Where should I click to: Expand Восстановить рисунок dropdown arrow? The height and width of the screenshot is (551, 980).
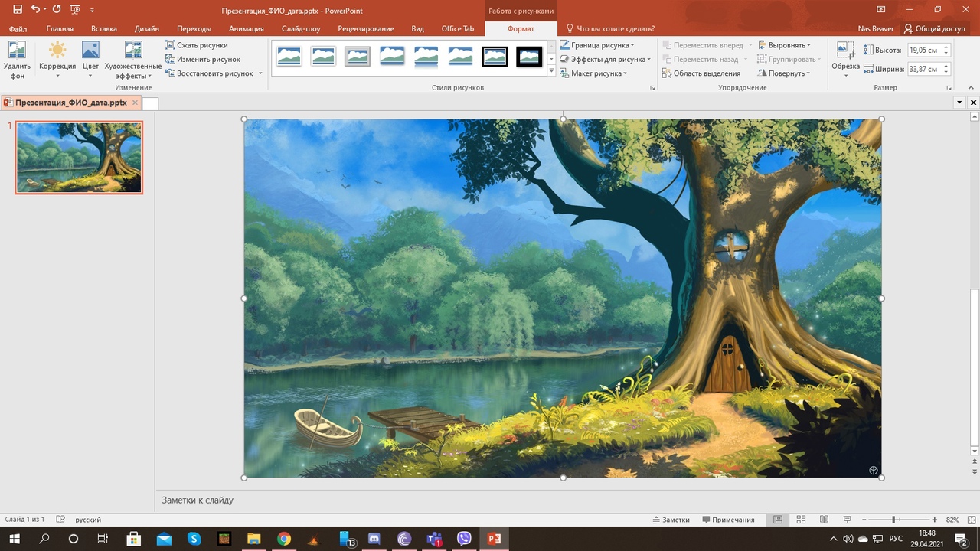pyautogui.click(x=260, y=73)
